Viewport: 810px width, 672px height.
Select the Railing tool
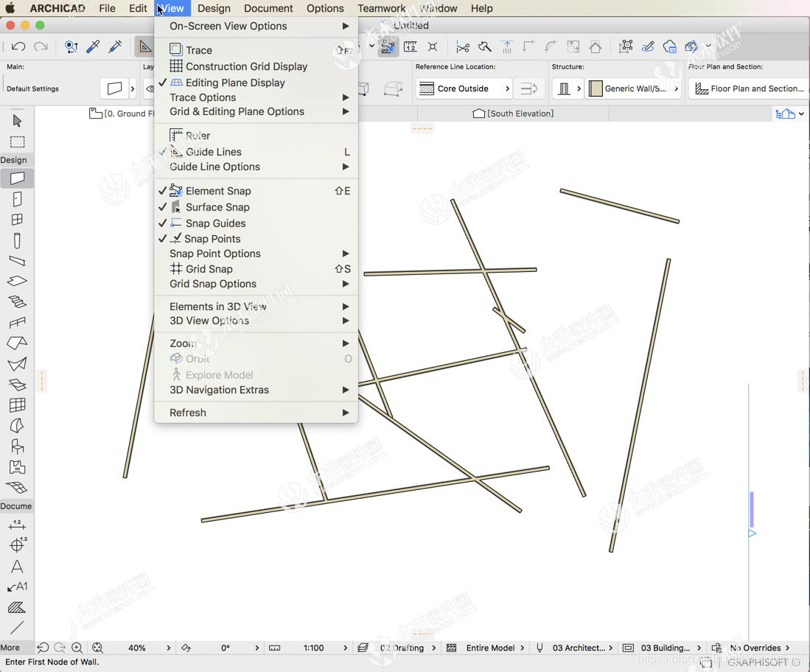[x=17, y=323]
